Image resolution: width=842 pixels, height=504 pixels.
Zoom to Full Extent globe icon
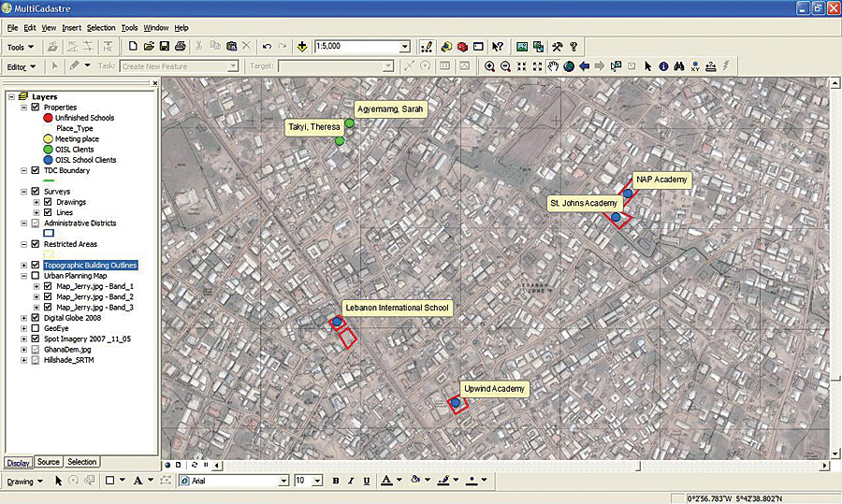point(569,66)
